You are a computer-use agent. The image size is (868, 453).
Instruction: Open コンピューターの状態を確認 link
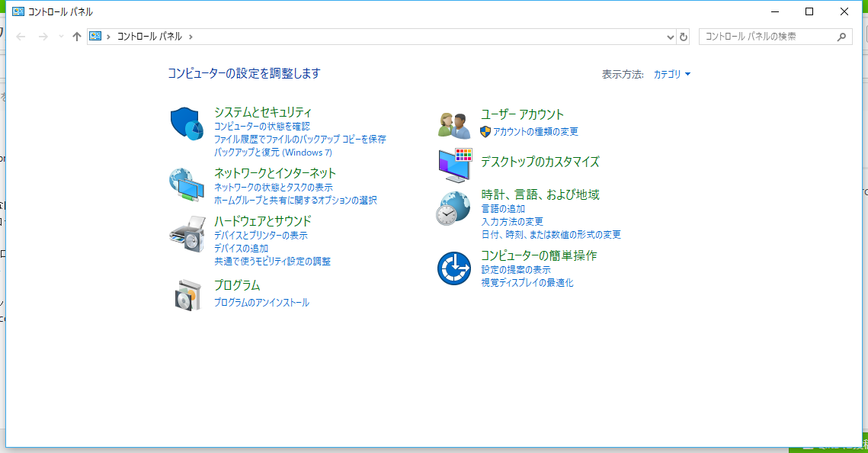[262, 127]
